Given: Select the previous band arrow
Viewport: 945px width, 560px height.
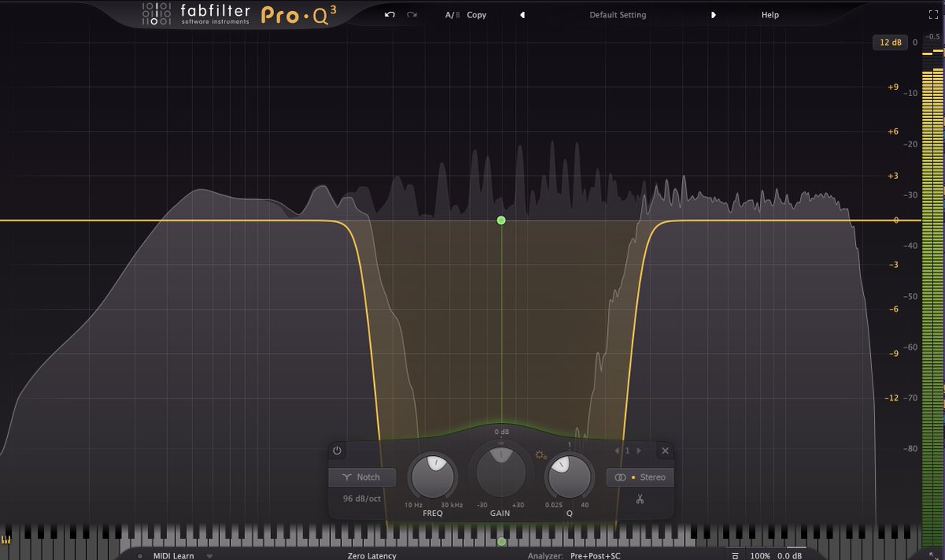Looking at the screenshot, I should click(x=617, y=451).
